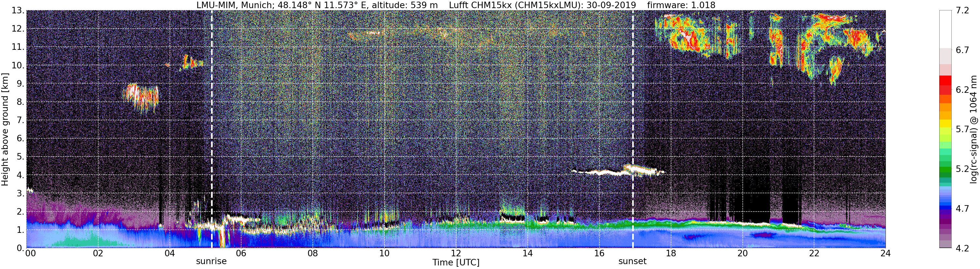Click the y-axis tick label '1.'
This screenshot has width=980, height=269.
pos(20,230)
